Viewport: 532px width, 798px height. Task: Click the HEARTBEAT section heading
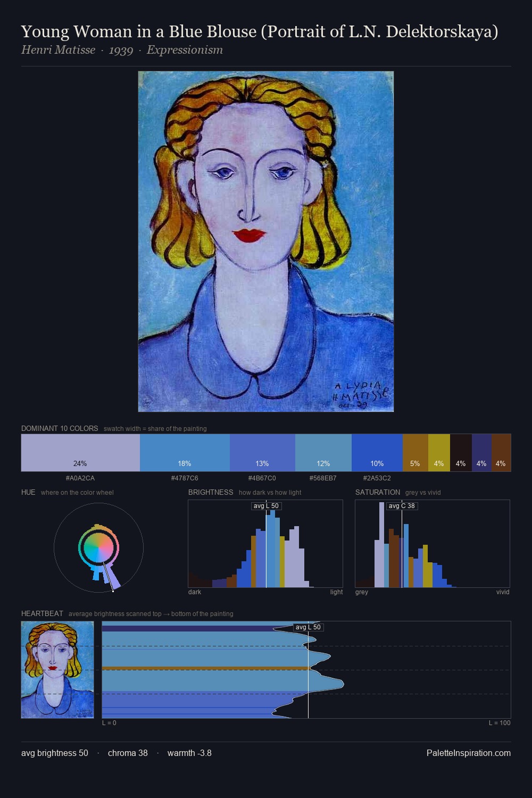(x=42, y=613)
